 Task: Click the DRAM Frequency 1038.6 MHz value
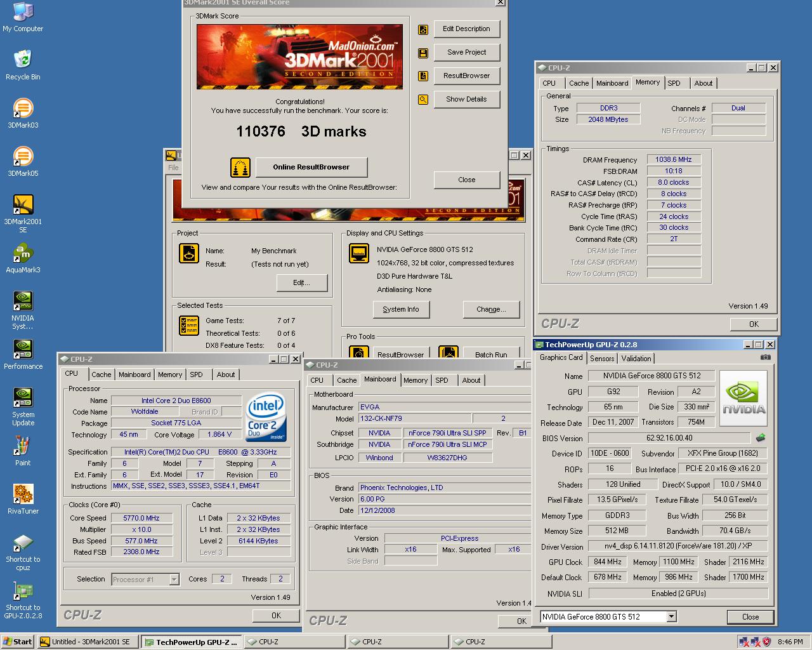click(x=674, y=160)
